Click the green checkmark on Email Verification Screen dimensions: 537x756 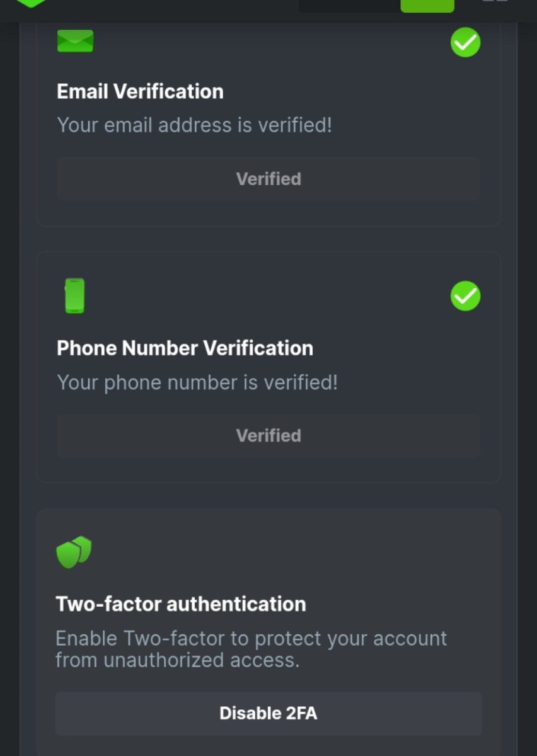(465, 42)
